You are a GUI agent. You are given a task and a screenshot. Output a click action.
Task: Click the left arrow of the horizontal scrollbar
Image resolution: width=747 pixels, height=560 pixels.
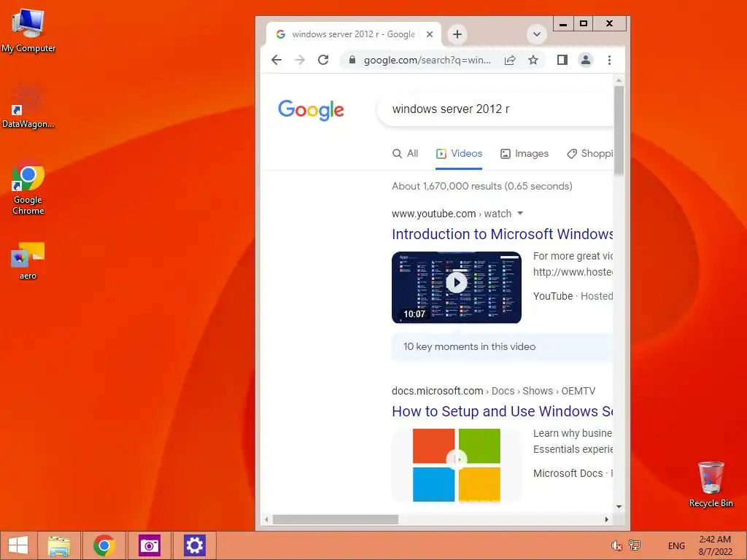point(266,519)
